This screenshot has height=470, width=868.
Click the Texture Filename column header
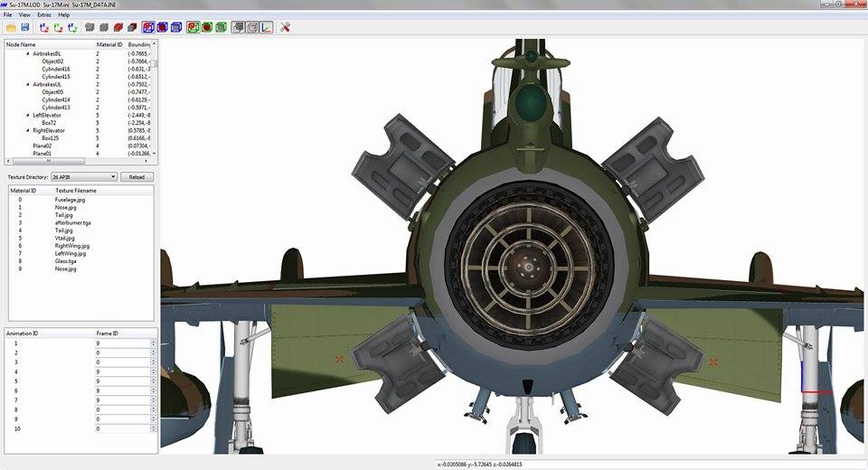point(76,191)
